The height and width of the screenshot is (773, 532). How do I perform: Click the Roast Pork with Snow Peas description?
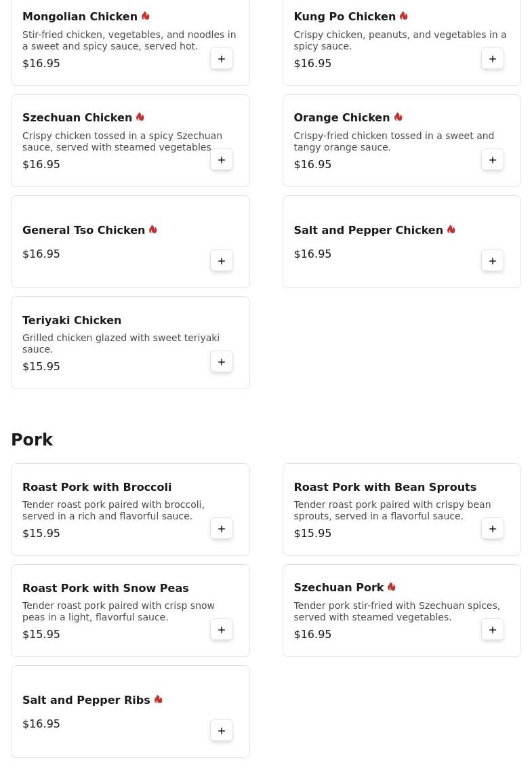click(x=119, y=612)
